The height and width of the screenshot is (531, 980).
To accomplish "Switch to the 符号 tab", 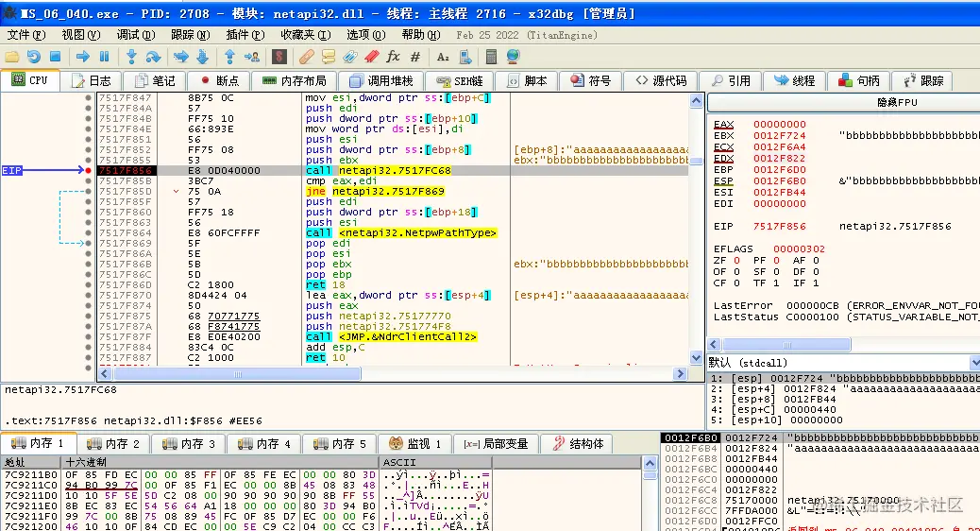I will [x=591, y=80].
